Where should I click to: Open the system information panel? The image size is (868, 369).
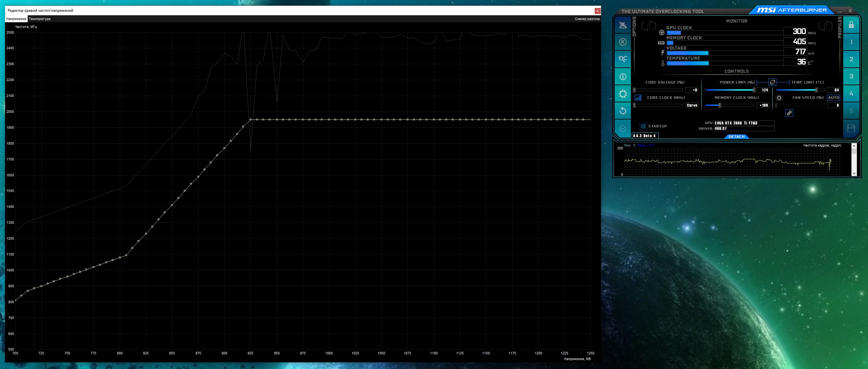pos(623,77)
